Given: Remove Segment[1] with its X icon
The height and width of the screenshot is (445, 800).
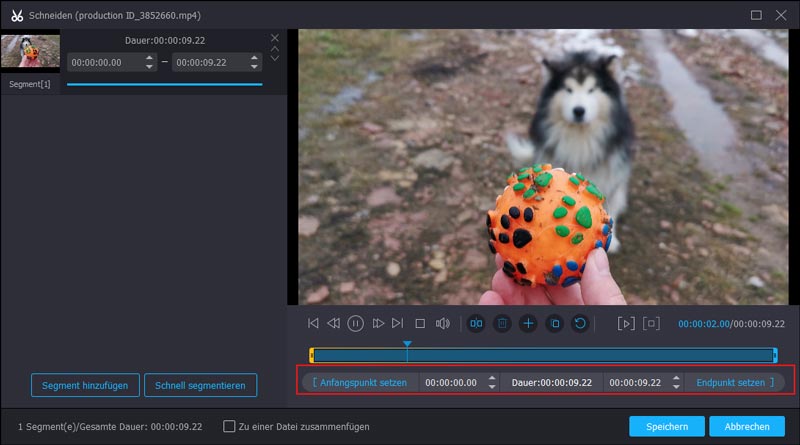Looking at the screenshot, I should pos(275,38).
